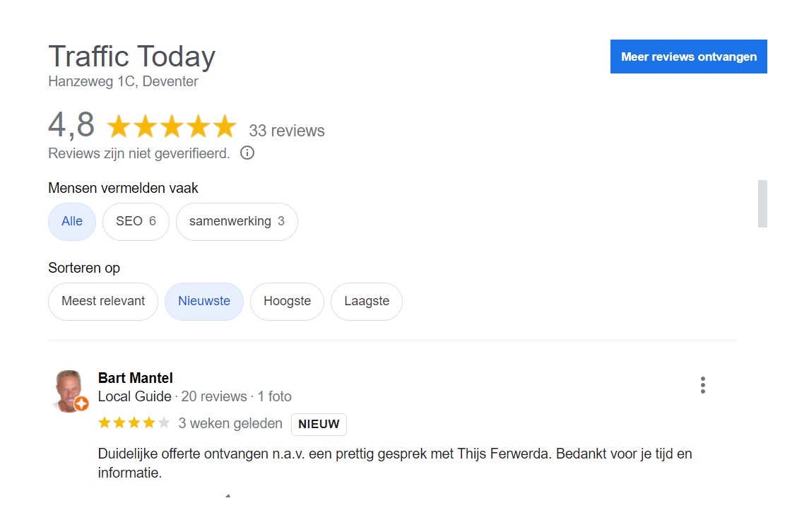Viewport: 809px width, 532px height.
Task: Open Bart Mantel's reviewer profile name
Action: (136, 378)
